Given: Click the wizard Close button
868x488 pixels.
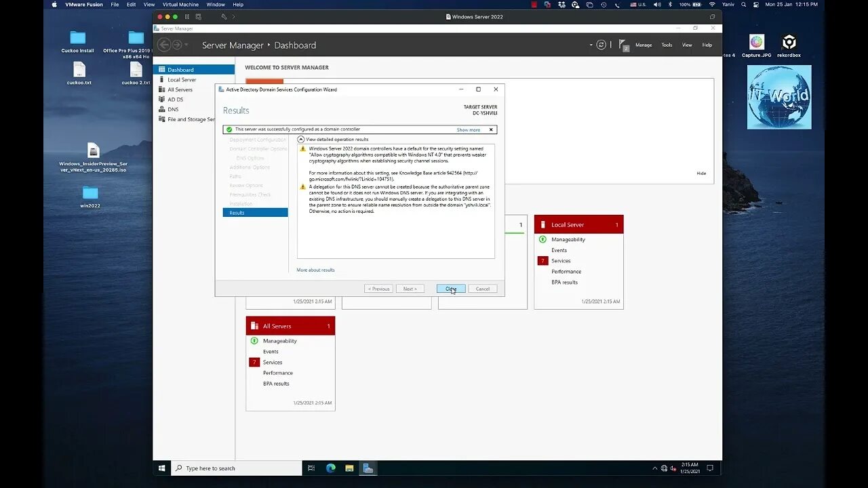Looking at the screenshot, I should (x=451, y=289).
